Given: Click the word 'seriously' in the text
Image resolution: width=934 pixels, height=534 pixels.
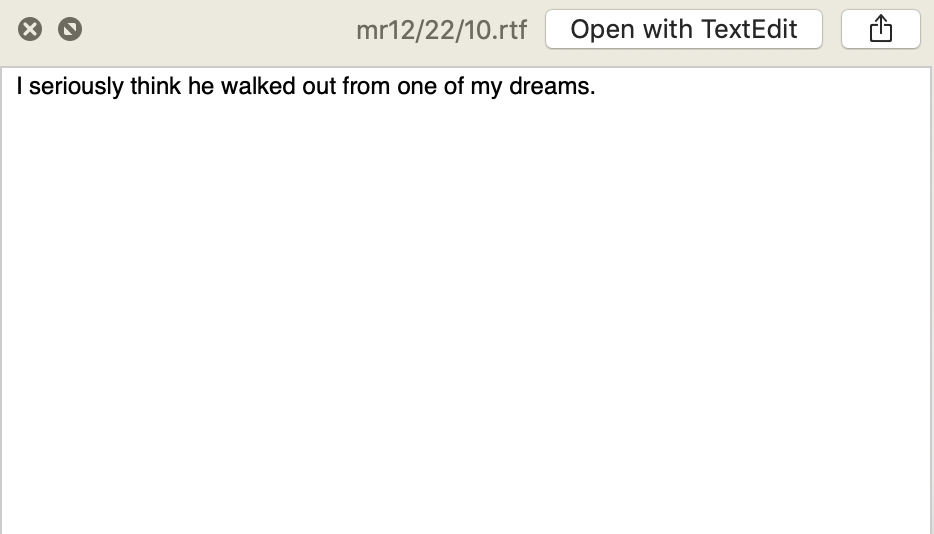Looking at the screenshot, I should 76,87.
